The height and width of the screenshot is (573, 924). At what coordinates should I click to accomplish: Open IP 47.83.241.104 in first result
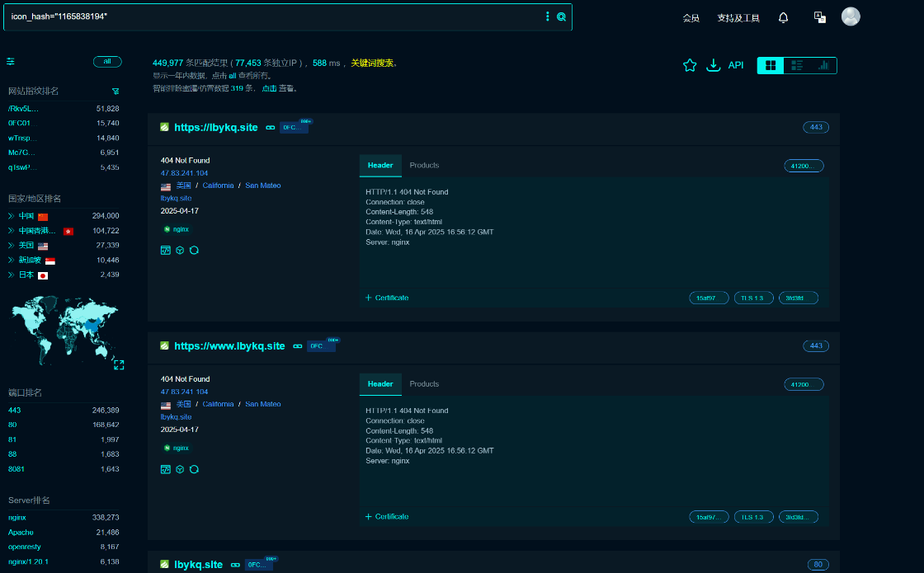pos(185,173)
